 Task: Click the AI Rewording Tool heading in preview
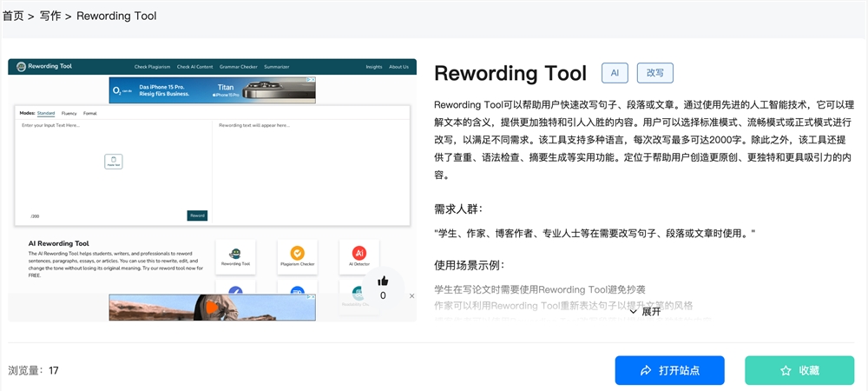click(59, 243)
